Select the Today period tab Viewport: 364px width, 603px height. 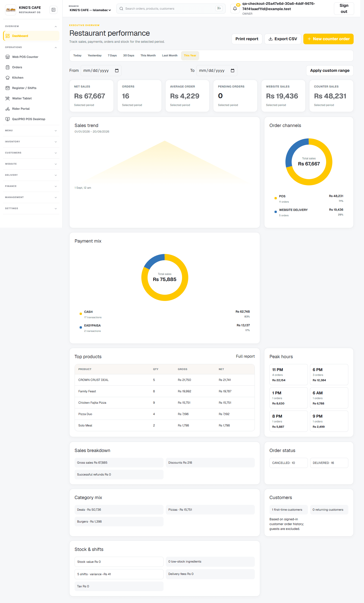(x=77, y=56)
